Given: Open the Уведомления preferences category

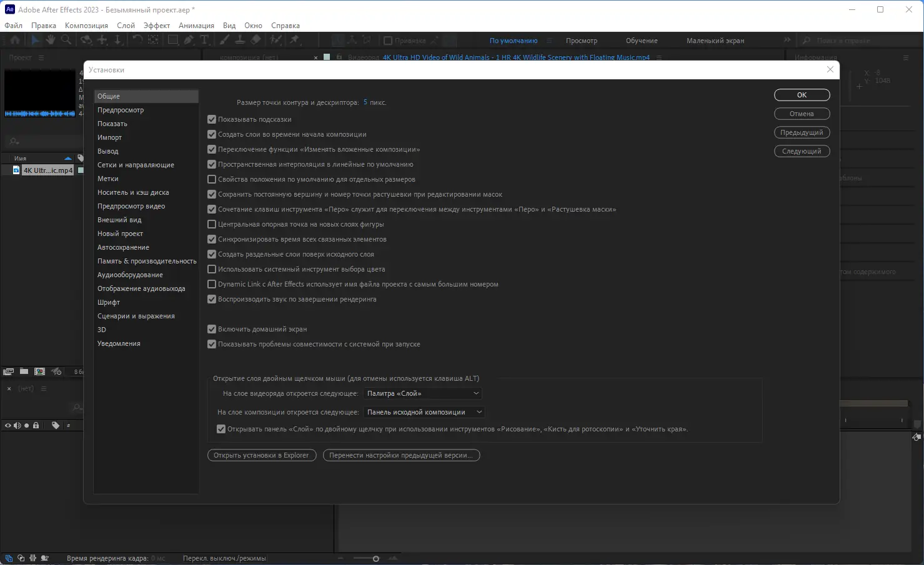Looking at the screenshot, I should (119, 343).
